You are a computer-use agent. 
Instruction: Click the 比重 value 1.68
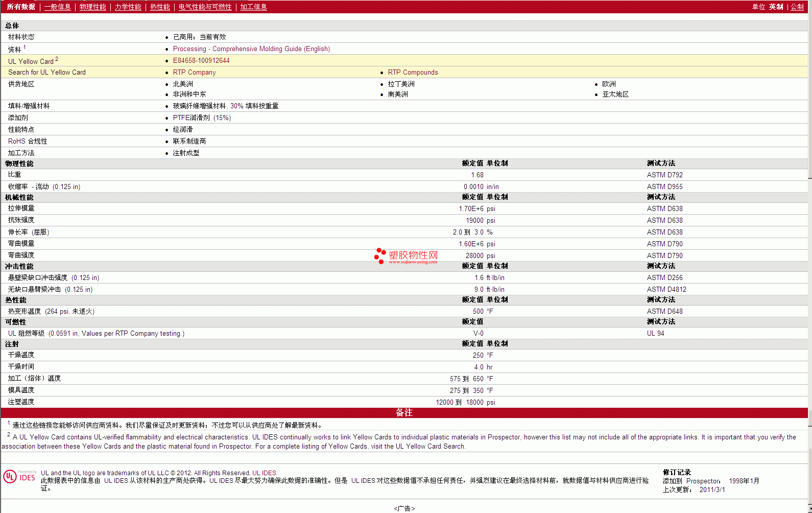click(x=477, y=175)
